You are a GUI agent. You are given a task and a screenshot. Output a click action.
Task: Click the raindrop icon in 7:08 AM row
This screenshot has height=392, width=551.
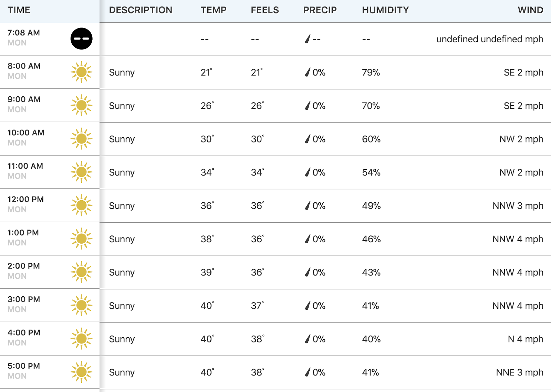(x=308, y=39)
